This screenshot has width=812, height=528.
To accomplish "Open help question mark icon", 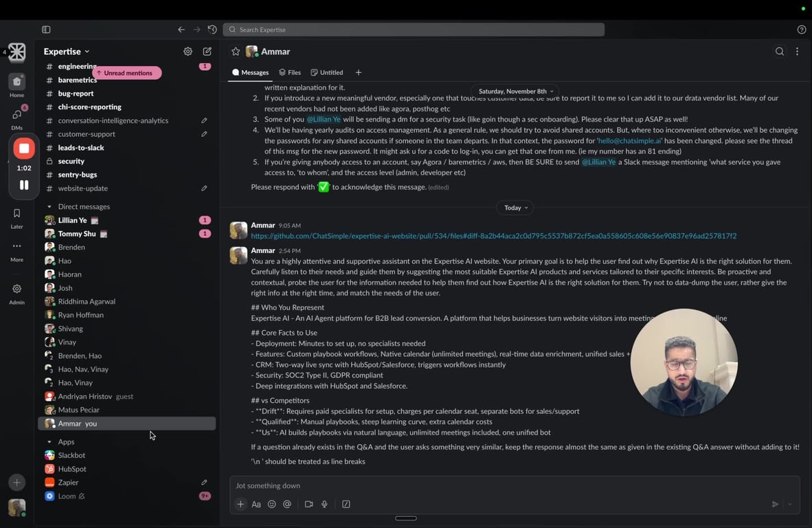I will click(x=801, y=30).
